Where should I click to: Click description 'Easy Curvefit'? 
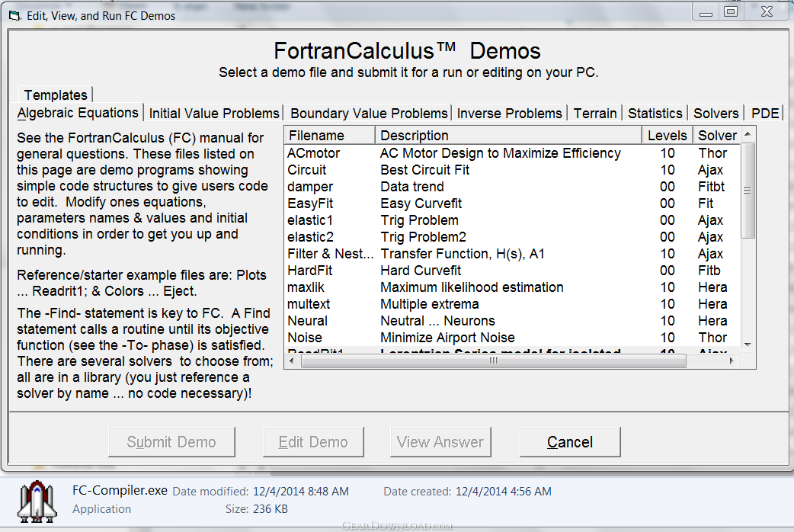(421, 204)
